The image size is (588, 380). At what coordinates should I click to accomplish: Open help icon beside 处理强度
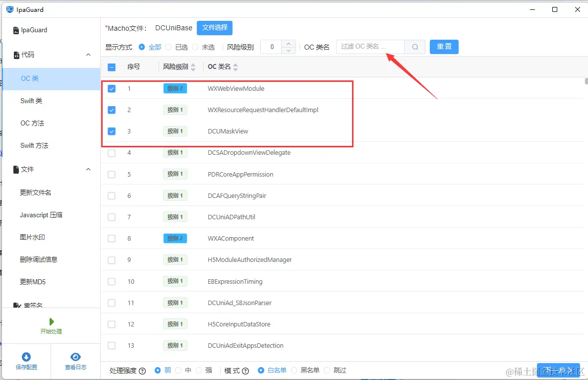(x=142, y=371)
